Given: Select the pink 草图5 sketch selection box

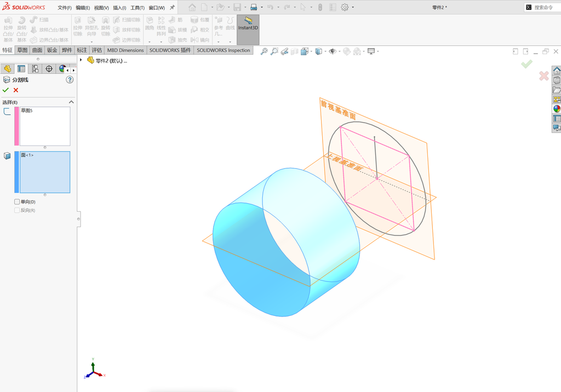Looking at the screenshot, I should [x=45, y=126].
